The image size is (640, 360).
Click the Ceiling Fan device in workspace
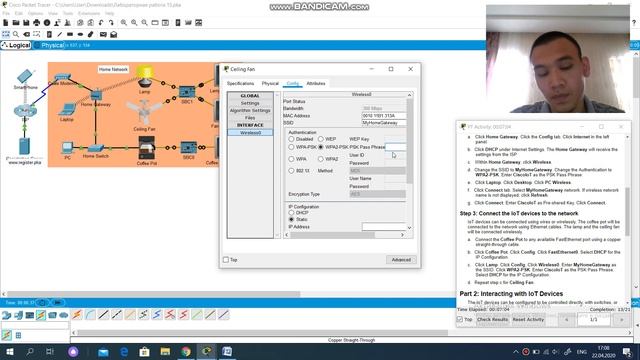tap(144, 113)
